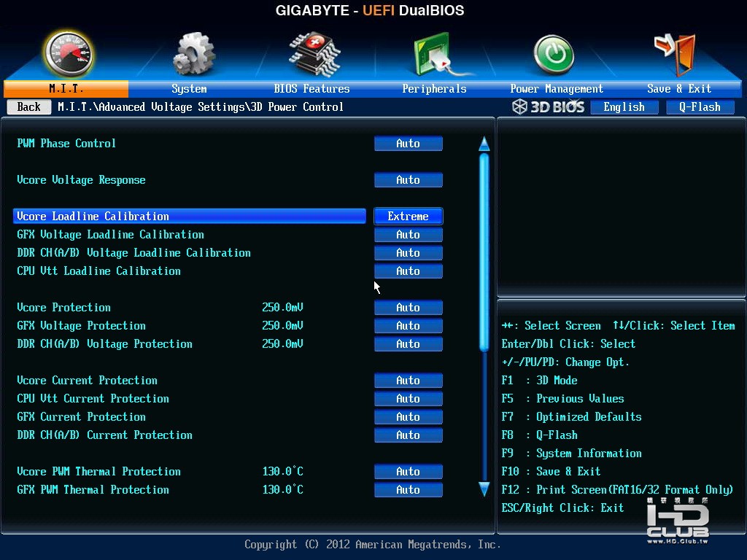Click the Power Management green power icon
The image size is (747, 560).
554,55
